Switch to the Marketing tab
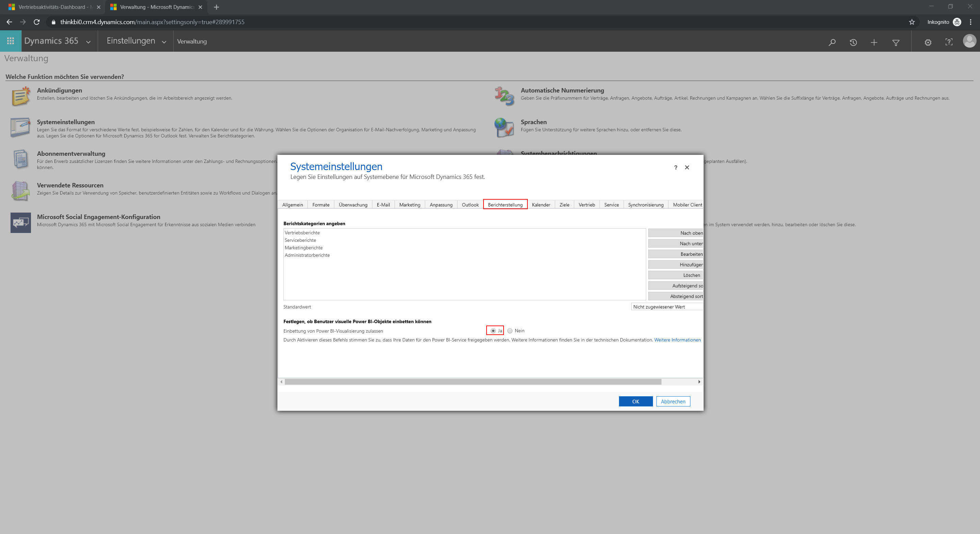Screen dimensions: 980x534 pos(410,205)
